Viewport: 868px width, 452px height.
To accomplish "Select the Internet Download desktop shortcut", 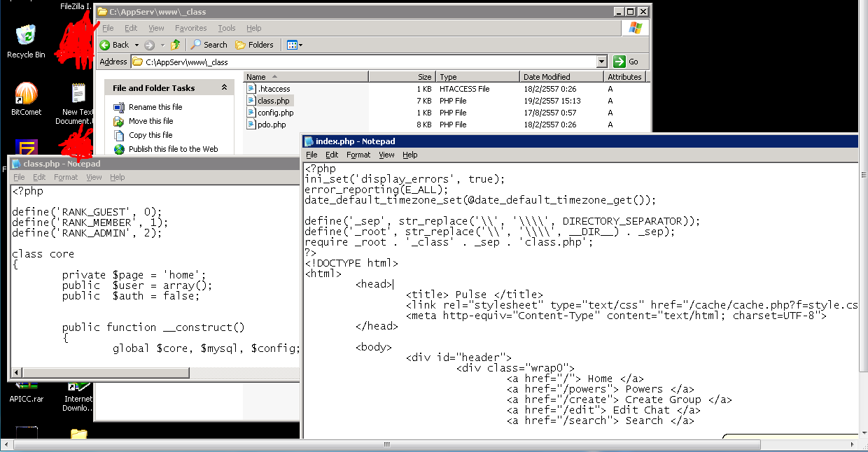I will point(78,397).
